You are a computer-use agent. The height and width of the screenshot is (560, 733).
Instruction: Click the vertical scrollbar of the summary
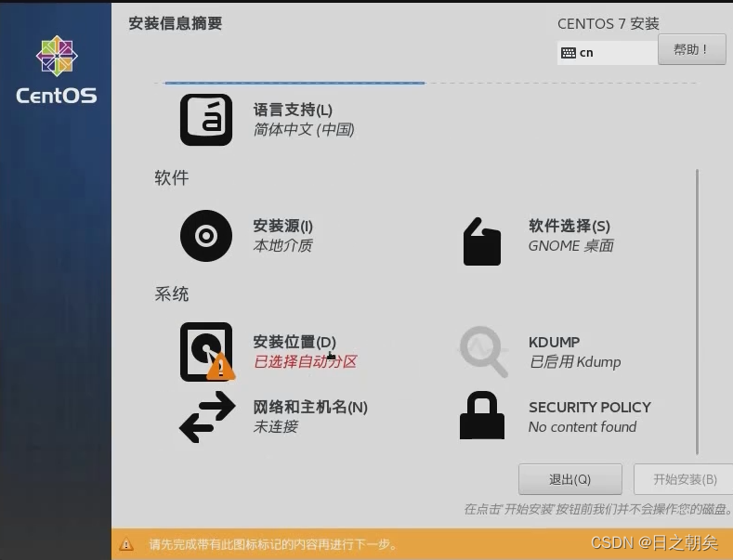coord(697,312)
